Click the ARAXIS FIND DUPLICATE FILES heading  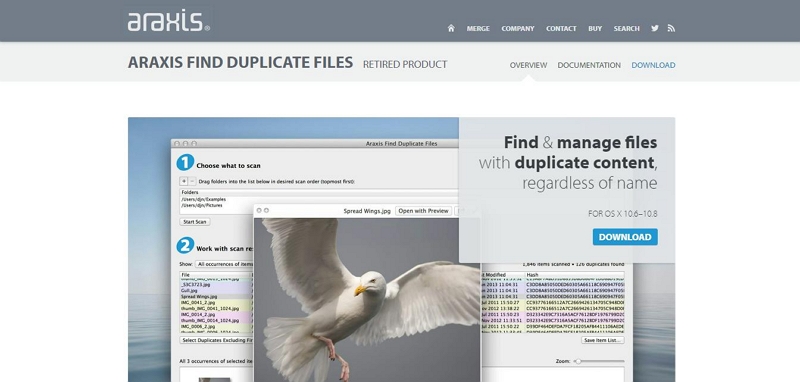click(x=240, y=62)
